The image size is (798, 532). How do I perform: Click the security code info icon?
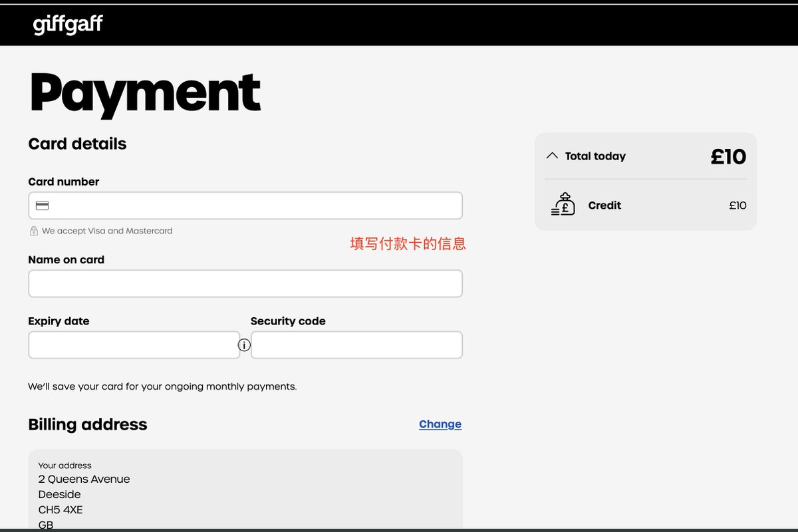click(245, 345)
